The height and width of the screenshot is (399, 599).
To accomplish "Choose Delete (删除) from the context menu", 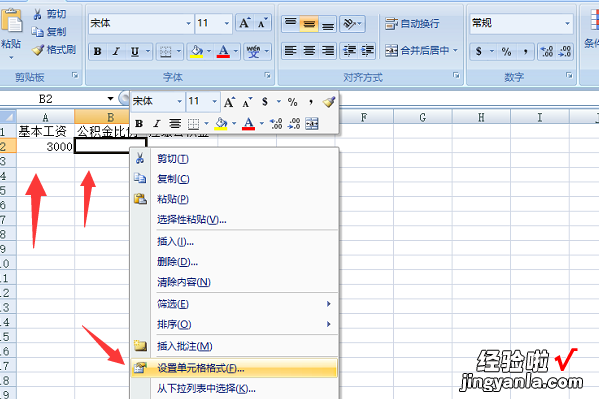I will pos(234,262).
